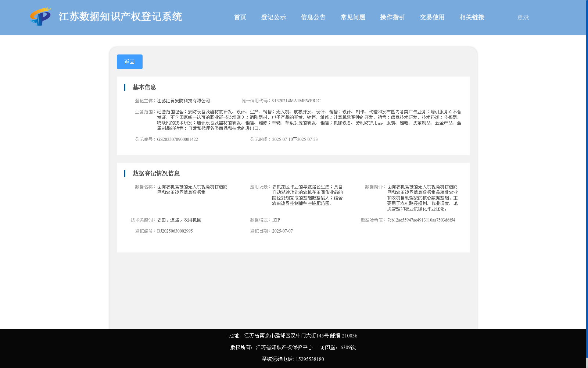Click the 登录 link
Image resolution: width=588 pixels, height=368 pixels.
(523, 17)
